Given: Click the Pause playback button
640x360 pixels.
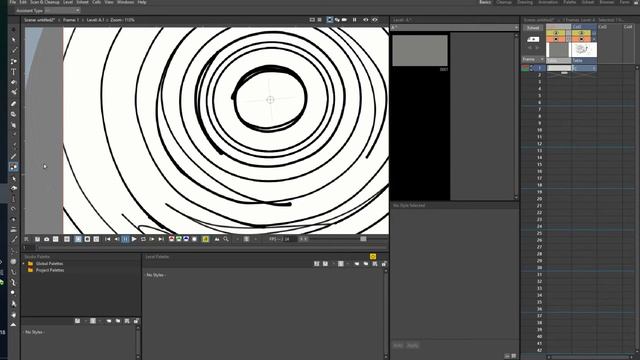Looking at the screenshot, I should (125, 239).
